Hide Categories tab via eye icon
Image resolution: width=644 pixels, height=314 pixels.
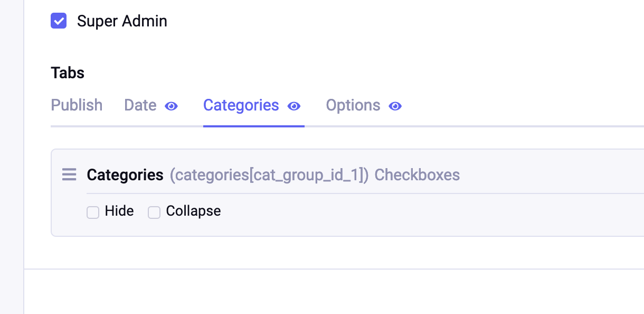[x=294, y=106]
